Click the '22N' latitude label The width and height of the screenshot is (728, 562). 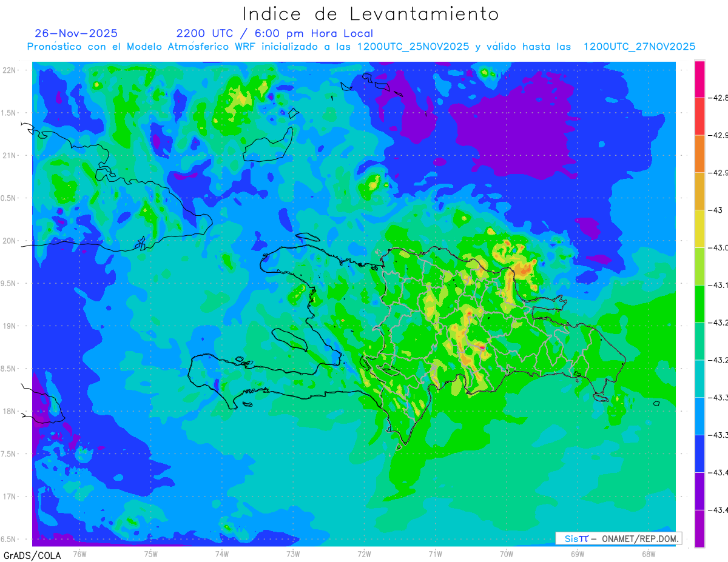[10, 70]
